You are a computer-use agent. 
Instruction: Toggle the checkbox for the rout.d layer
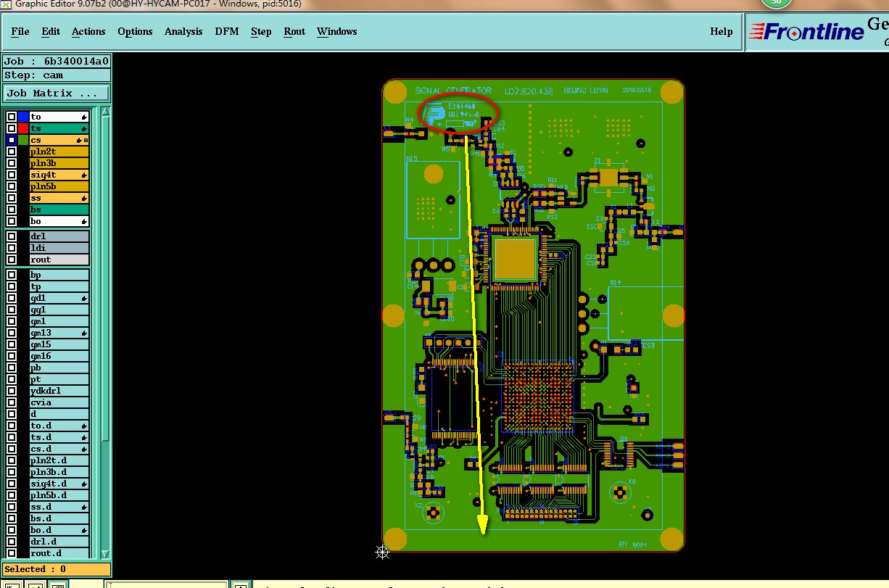click(x=12, y=553)
